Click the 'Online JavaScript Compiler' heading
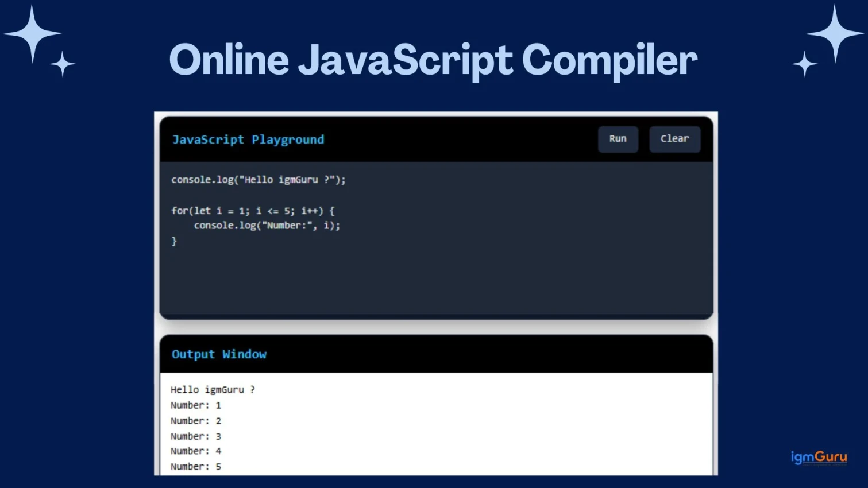Screen dimensions: 868x488 [433, 60]
